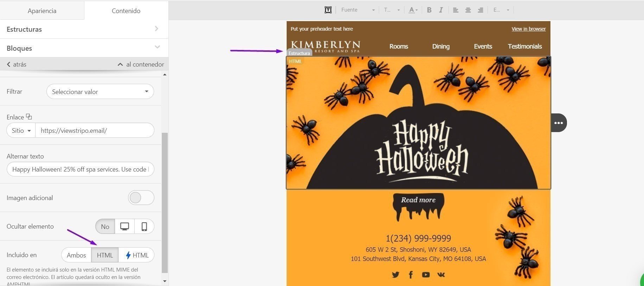Image resolution: width=644 pixels, height=286 pixels.
Task: Toggle italic formatting
Action: point(441,10)
